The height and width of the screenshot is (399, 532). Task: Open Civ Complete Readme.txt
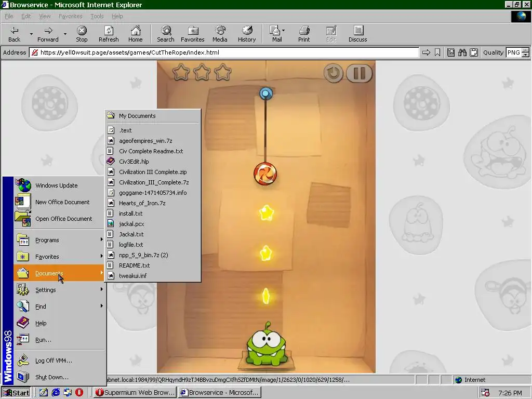[x=153, y=151]
